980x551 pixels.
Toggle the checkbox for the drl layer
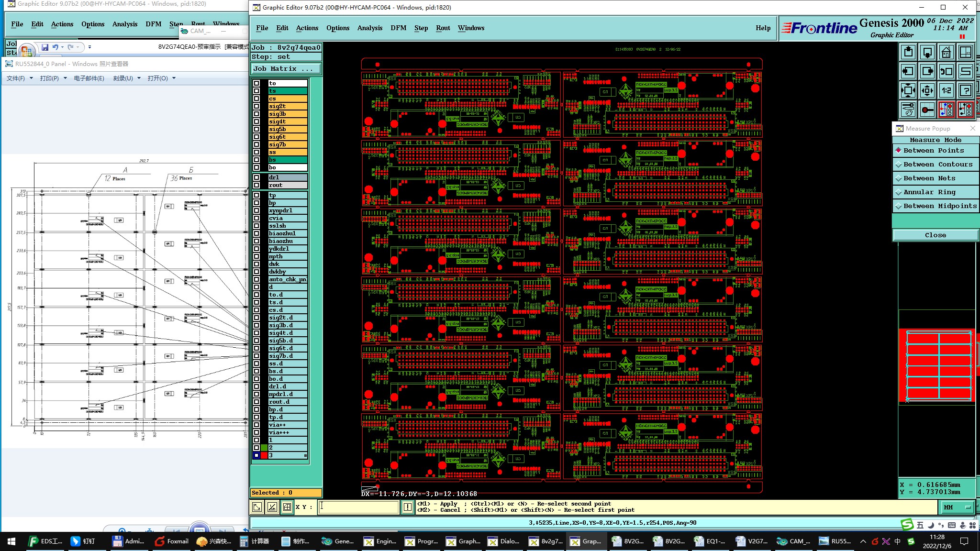(256, 177)
